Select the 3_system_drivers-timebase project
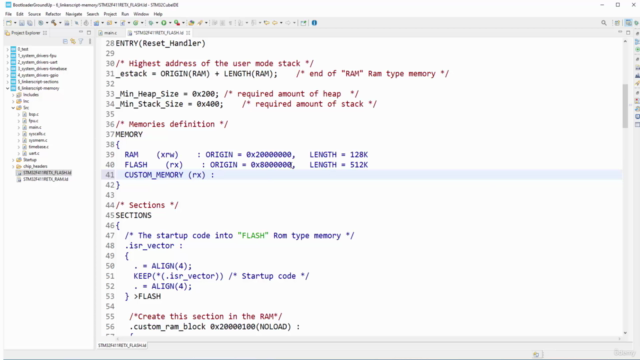Viewport: 640px width, 360px height. (42, 69)
